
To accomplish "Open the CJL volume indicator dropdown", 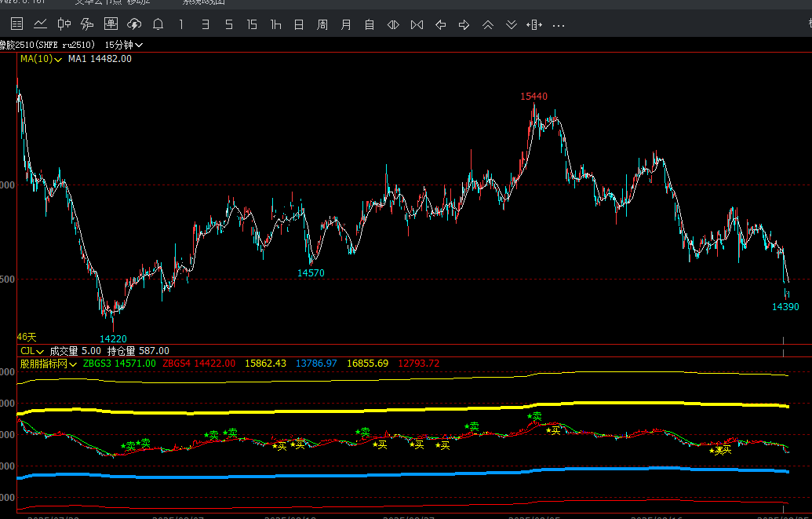I will point(31,351).
